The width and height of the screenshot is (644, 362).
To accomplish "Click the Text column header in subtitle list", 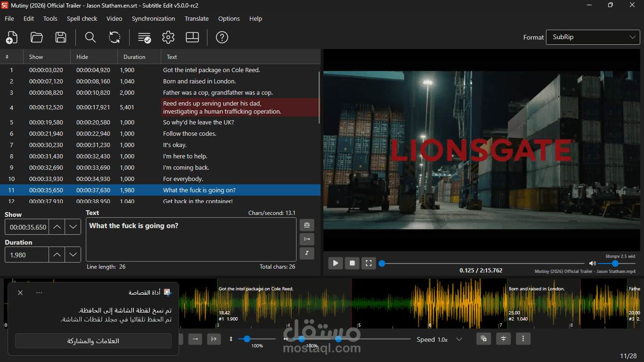I will click(x=240, y=57).
